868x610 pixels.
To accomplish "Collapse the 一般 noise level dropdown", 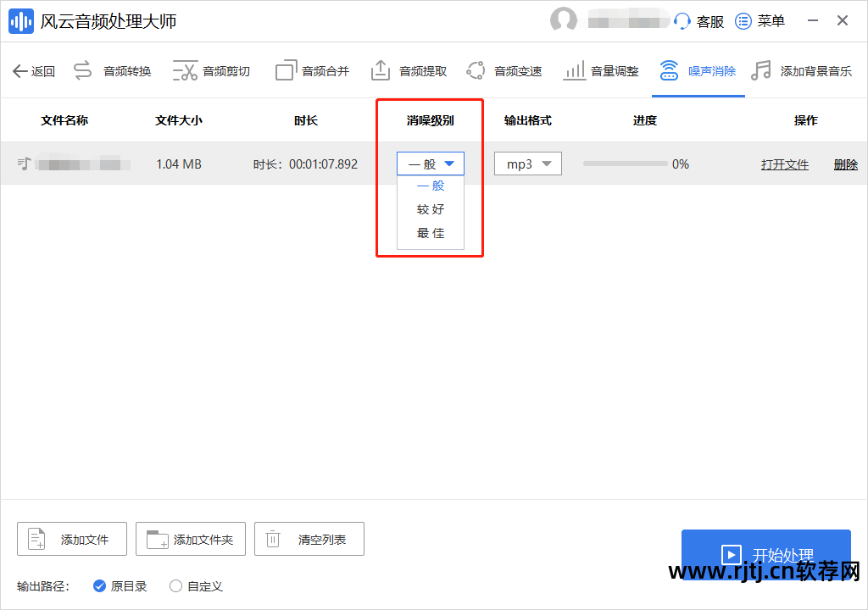I will click(430, 164).
